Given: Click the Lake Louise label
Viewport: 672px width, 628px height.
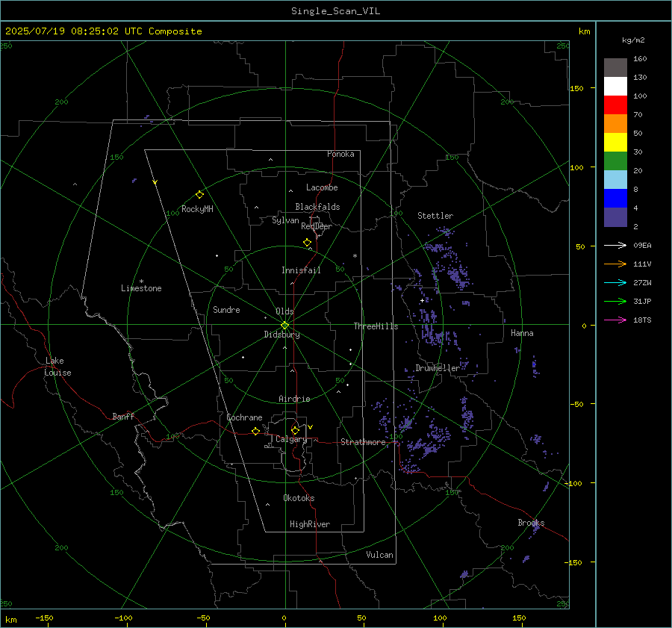Looking at the screenshot, I should pyautogui.click(x=57, y=367).
